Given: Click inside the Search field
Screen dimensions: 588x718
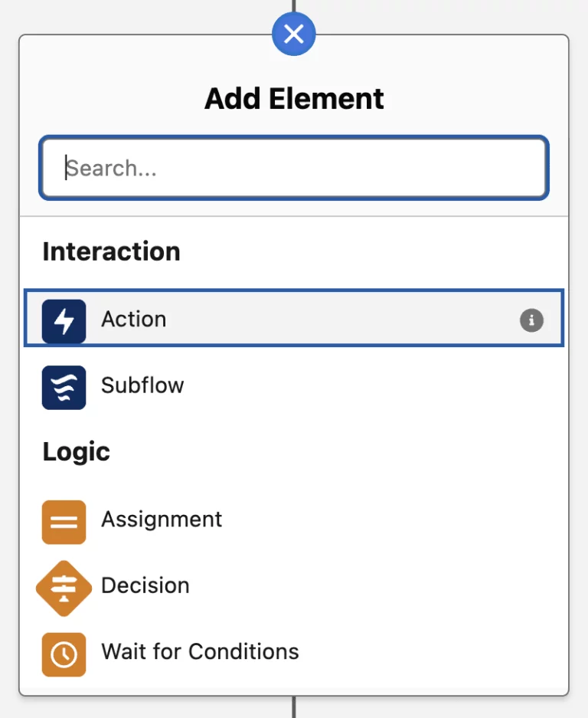Looking at the screenshot, I should pyautogui.click(x=294, y=168).
